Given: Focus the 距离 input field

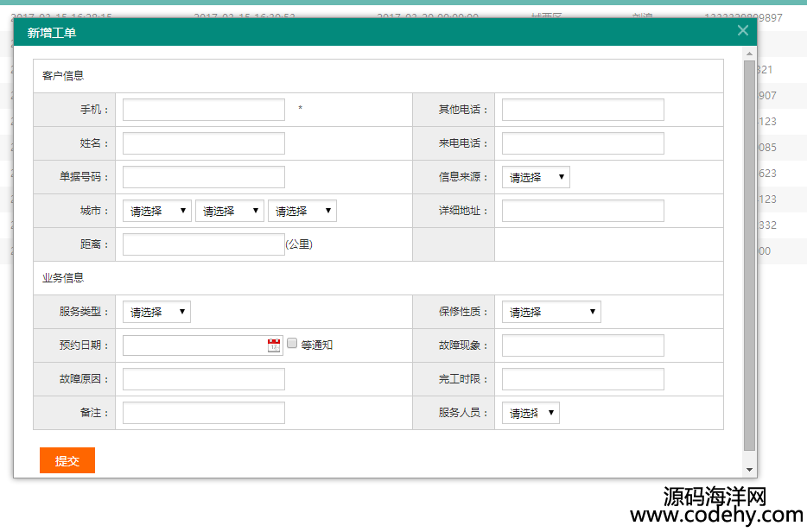Looking at the screenshot, I should (x=204, y=244).
